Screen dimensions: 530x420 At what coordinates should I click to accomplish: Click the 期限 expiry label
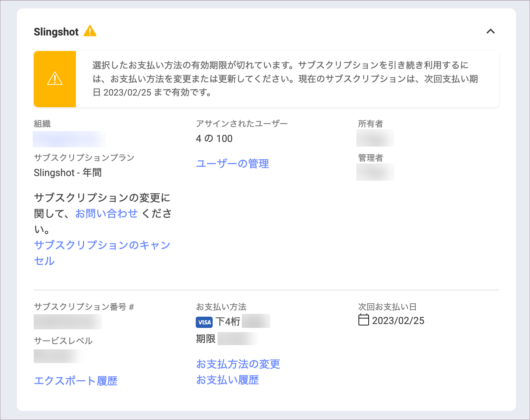pos(206,339)
